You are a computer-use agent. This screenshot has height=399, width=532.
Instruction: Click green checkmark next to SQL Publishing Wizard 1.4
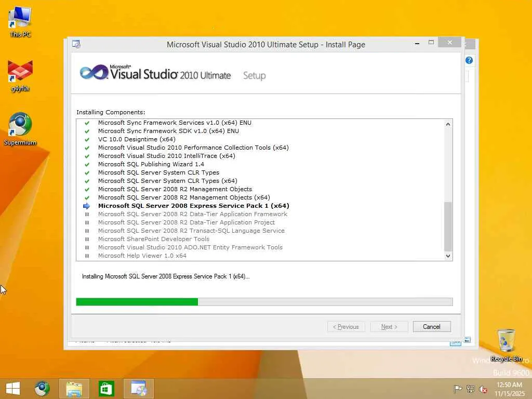point(87,165)
